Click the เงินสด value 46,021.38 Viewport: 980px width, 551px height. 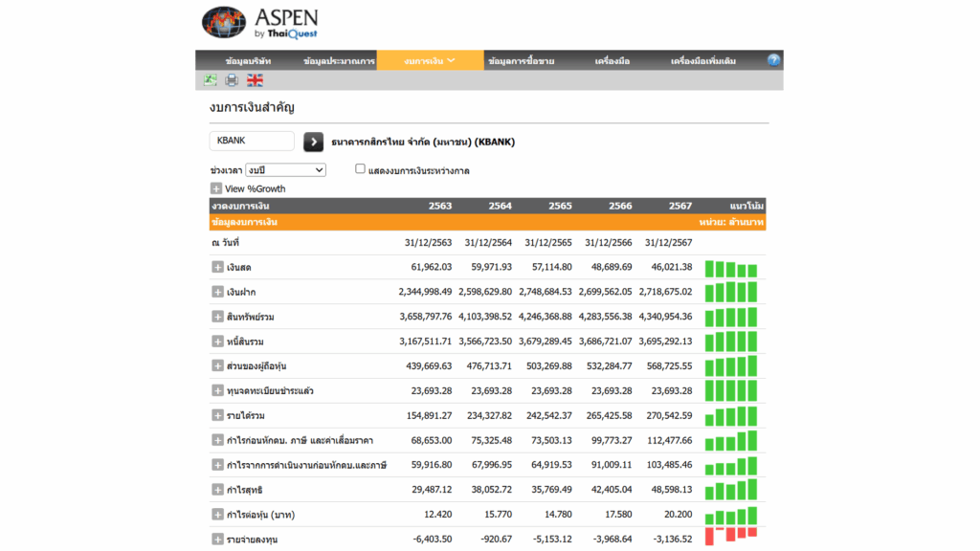(x=671, y=267)
